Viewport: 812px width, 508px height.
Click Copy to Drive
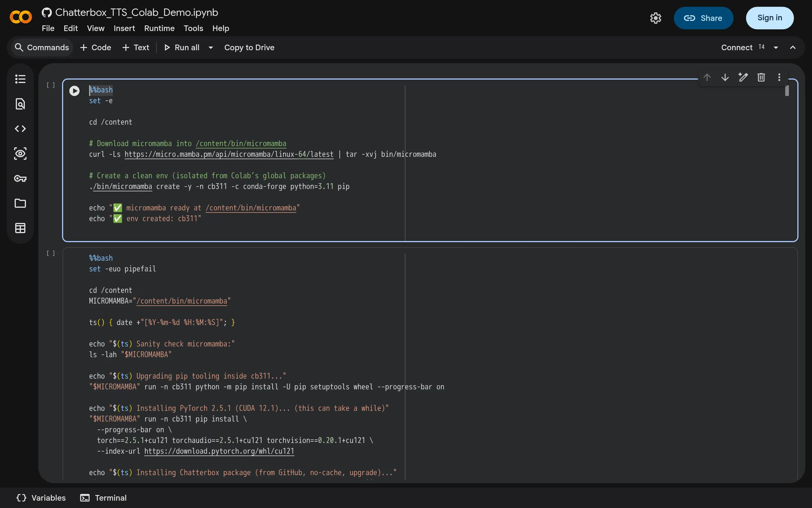click(x=249, y=47)
